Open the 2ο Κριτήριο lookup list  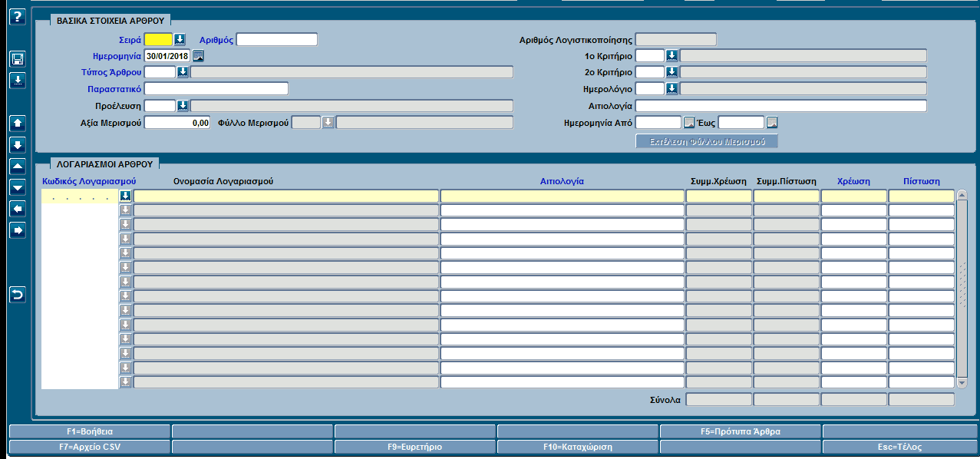coord(671,72)
